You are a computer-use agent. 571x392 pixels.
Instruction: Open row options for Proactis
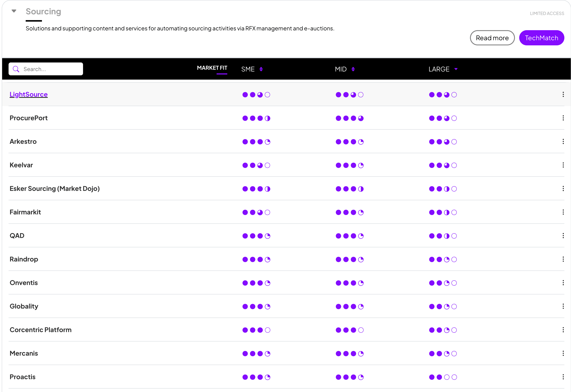point(563,377)
